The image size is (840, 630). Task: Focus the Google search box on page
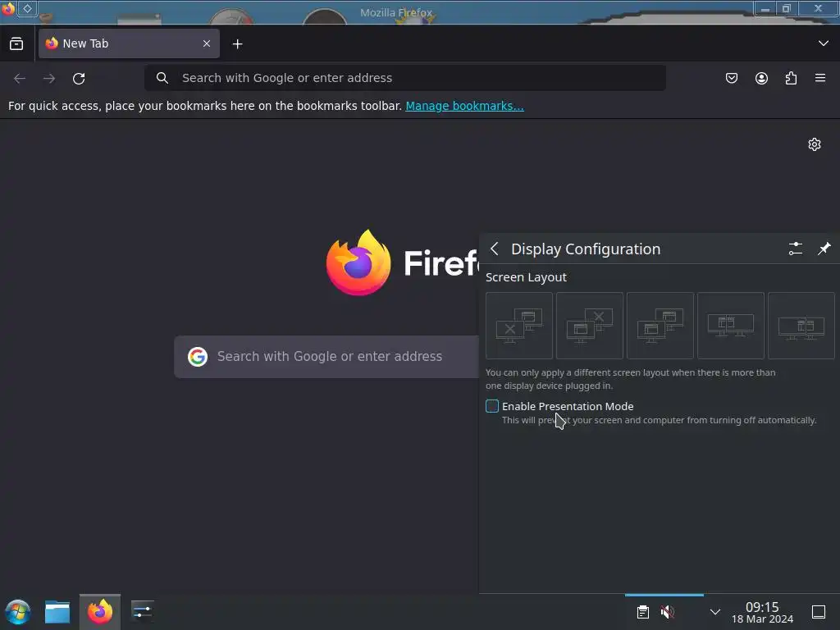[326, 357]
